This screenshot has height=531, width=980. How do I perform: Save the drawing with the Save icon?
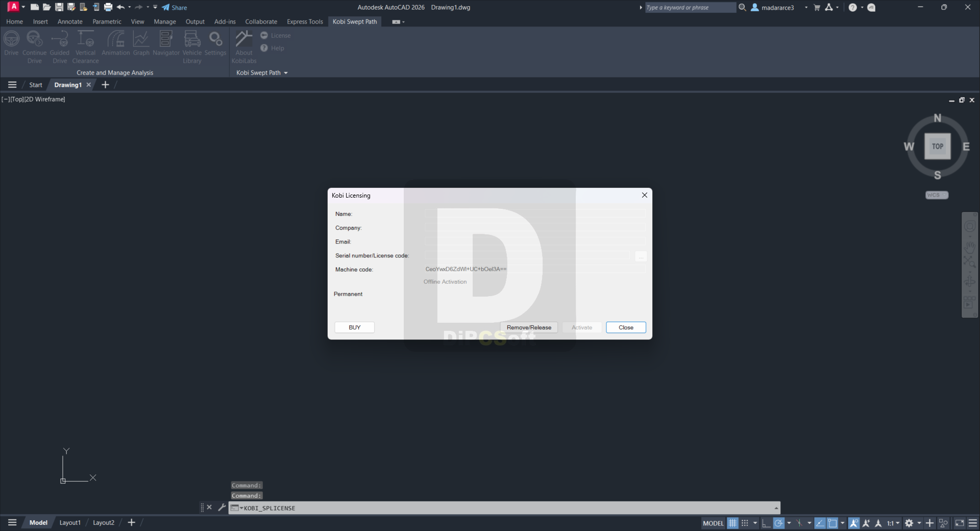point(59,7)
